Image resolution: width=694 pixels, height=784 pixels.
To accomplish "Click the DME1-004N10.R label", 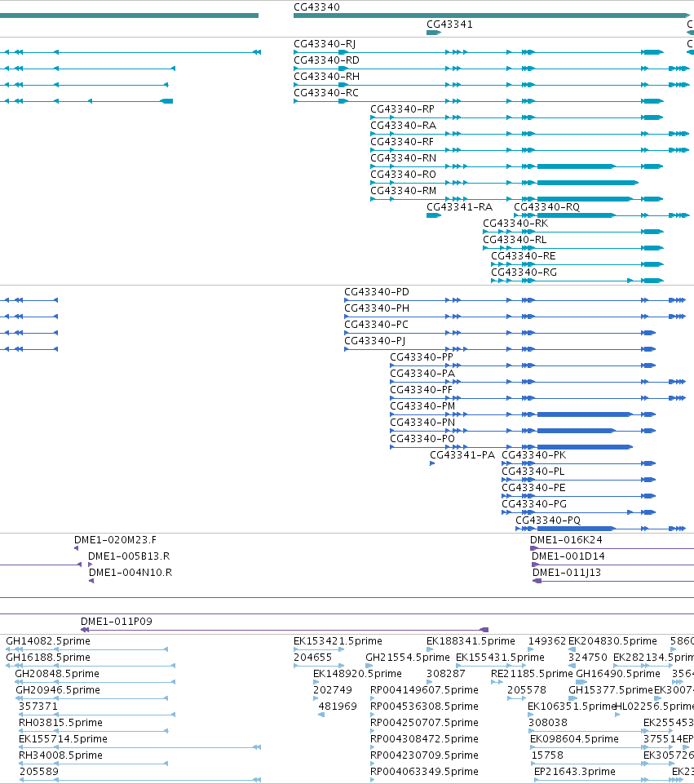I will pos(130,573).
